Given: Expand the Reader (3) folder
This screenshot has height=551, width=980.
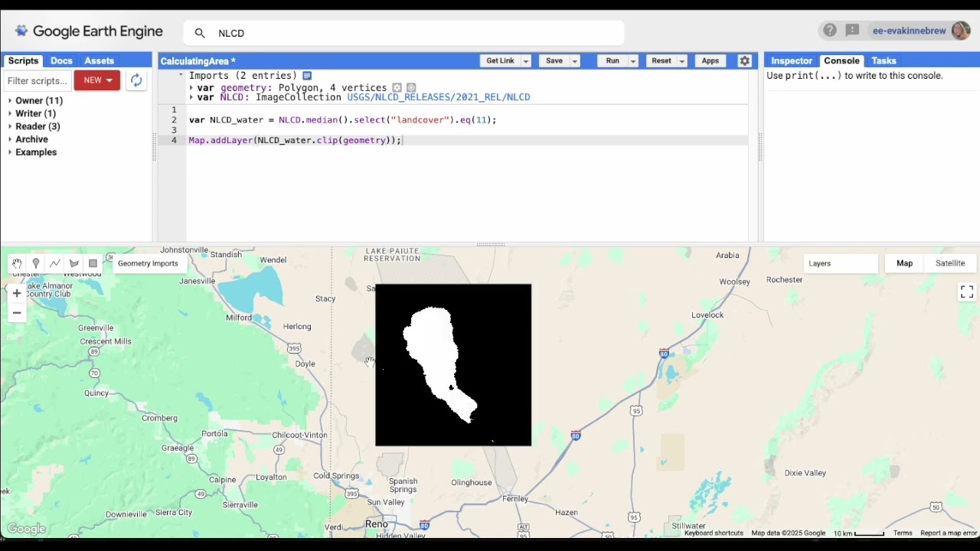Looking at the screenshot, I should click(10, 127).
